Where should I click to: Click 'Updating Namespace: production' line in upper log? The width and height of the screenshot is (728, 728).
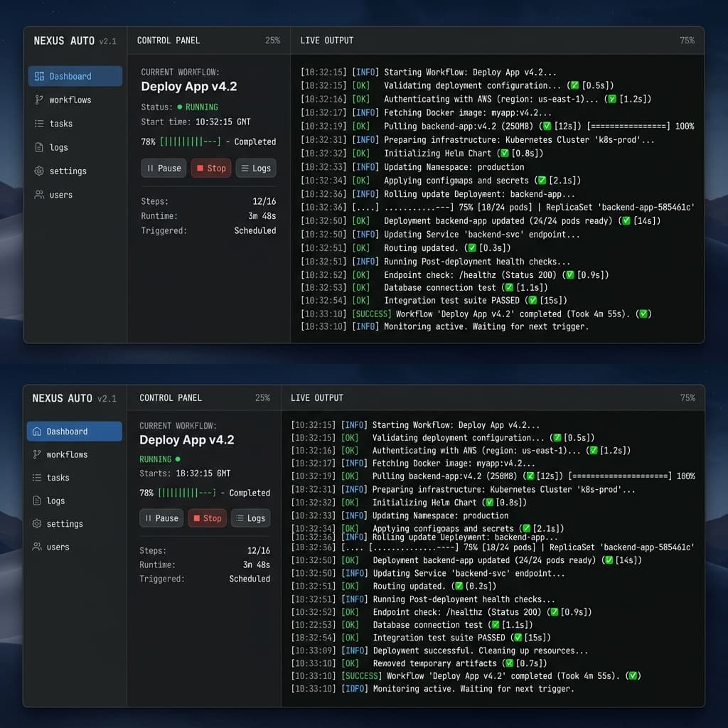(412, 167)
